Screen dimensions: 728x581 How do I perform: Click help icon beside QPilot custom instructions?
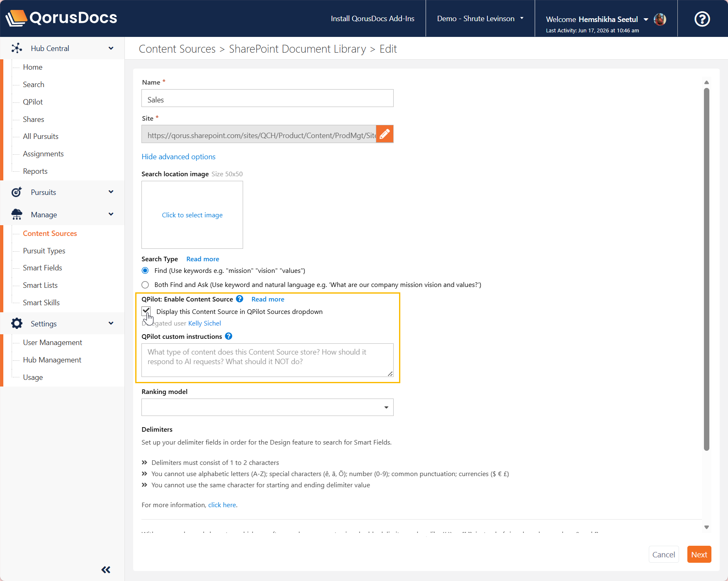[x=229, y=336]
